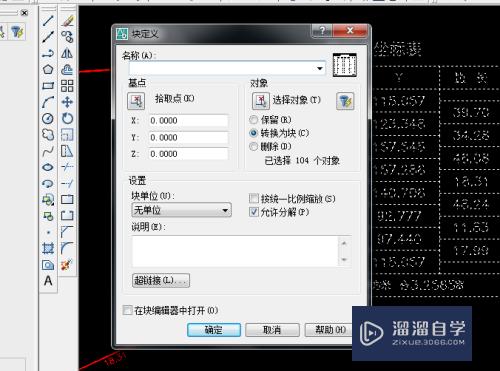This screenshot has height=371, width=500.
Task: Select the Ellipse tool
Action: (48, 167)
